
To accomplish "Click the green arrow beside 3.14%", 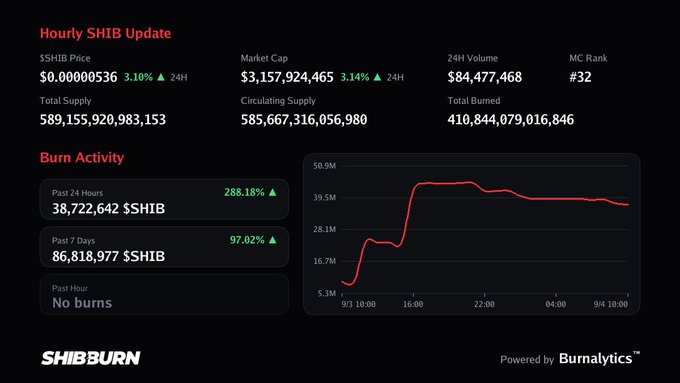I will [377, 77].
